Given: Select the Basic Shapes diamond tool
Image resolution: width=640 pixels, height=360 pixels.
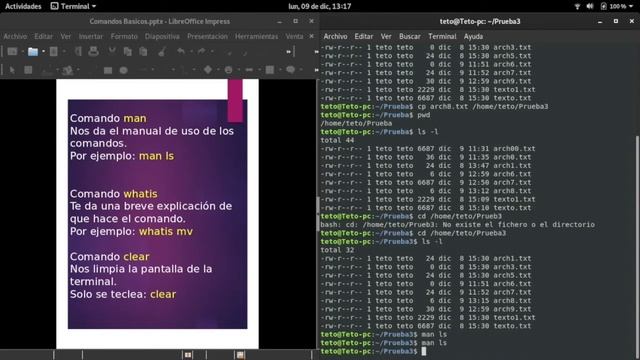Looking at the screenshot, I should tap(208, 70).
